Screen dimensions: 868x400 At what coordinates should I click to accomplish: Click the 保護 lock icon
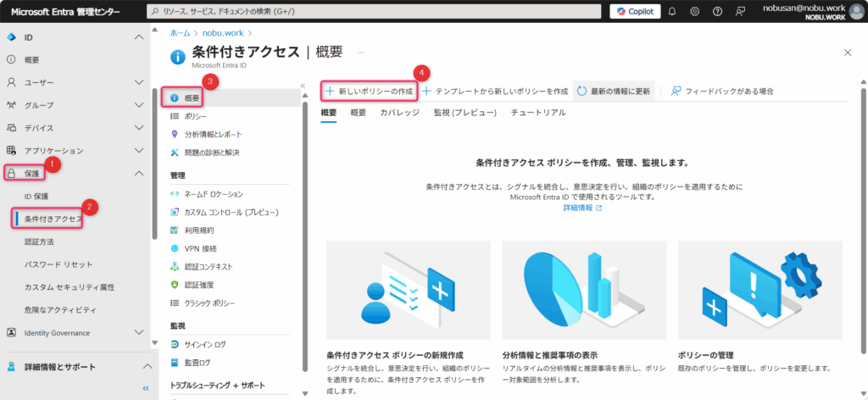(10, 173)
